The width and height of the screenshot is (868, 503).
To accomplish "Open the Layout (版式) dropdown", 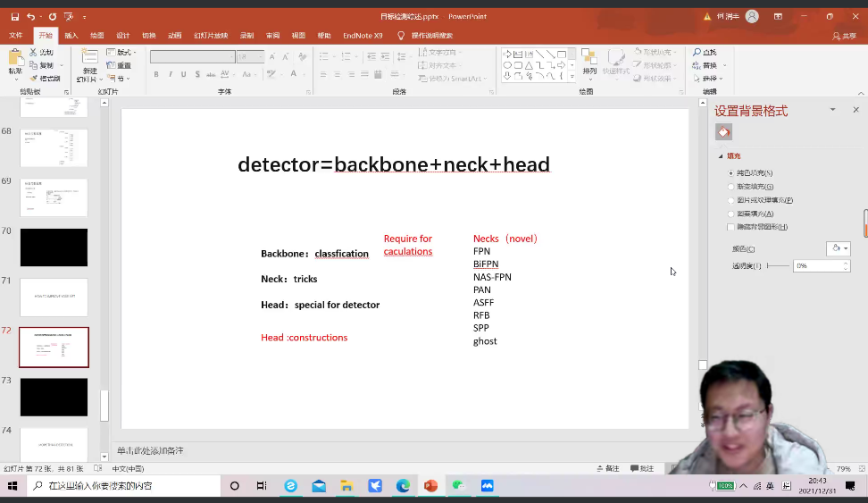I will coord(121,52).
